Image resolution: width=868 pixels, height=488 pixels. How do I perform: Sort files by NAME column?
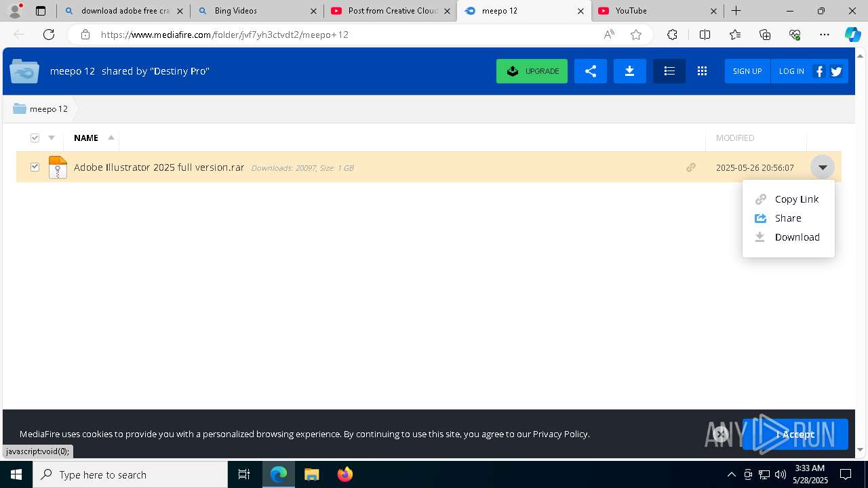pyautogui.click(x=86, y=138)
